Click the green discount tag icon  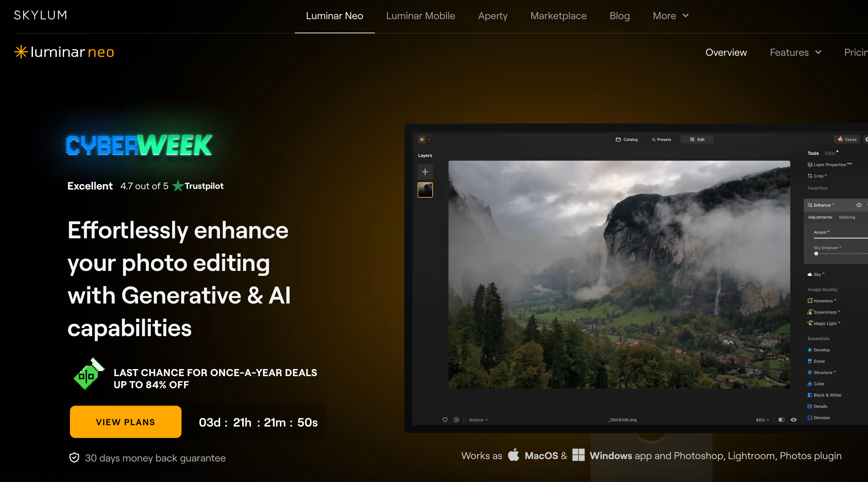click(88, 374)
